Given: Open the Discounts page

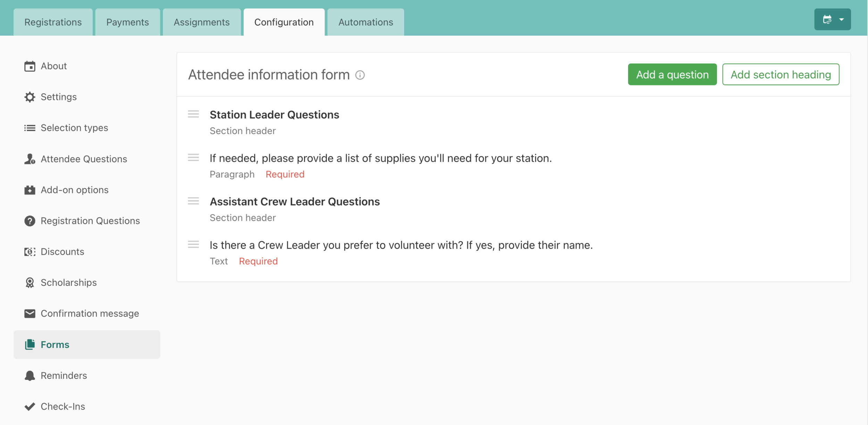Looking at the screenshot, I should (x=87, y=252).
